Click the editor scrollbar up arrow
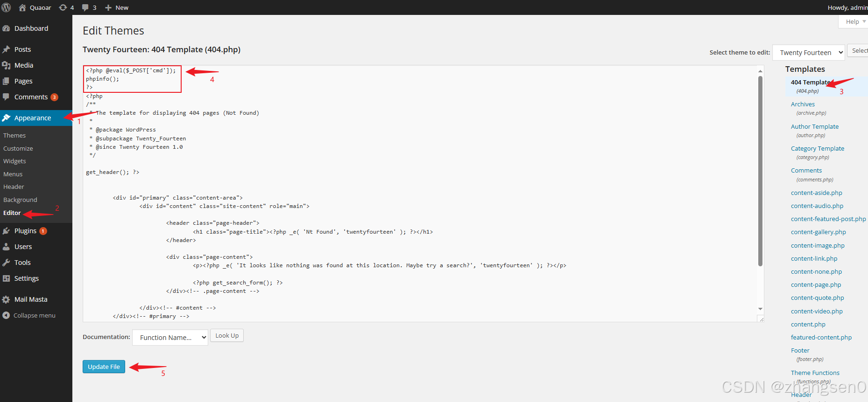The height and width of the screenshot is (402, 868). click(x=760, y=71)
